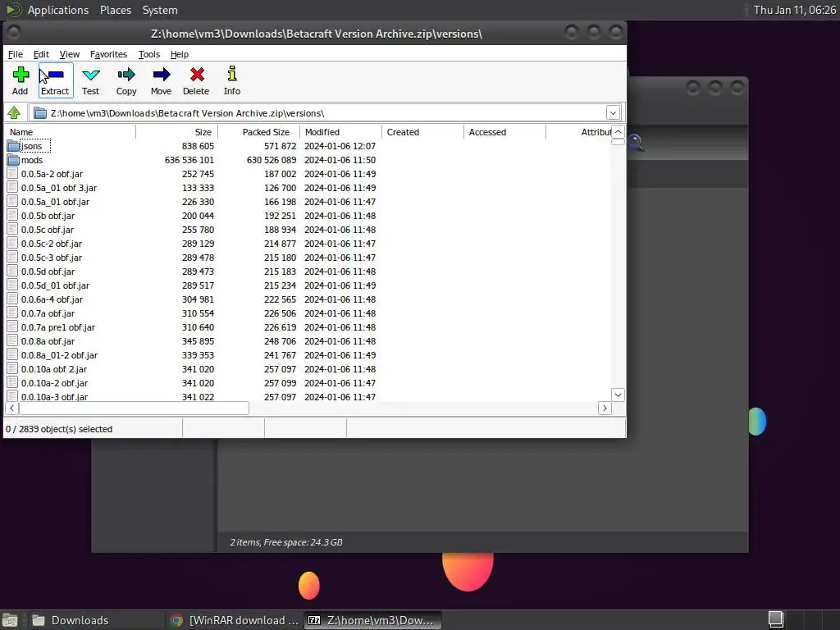Open archive Info
The image size is (840, 630).
232,73
